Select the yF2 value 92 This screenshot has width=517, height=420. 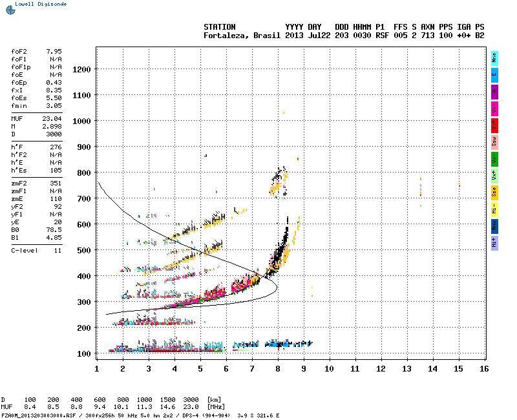pyautogui.click(x=58, y=207)
